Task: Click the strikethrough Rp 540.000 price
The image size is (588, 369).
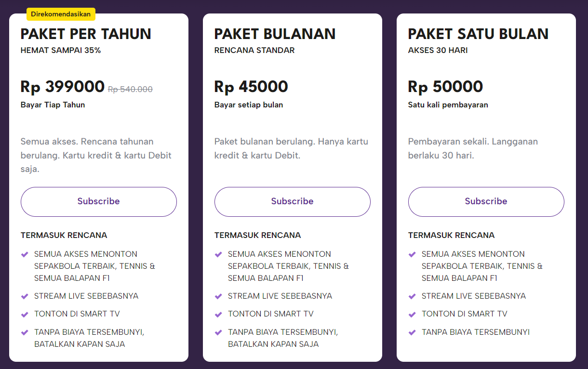Action: [x=130, y=89]
